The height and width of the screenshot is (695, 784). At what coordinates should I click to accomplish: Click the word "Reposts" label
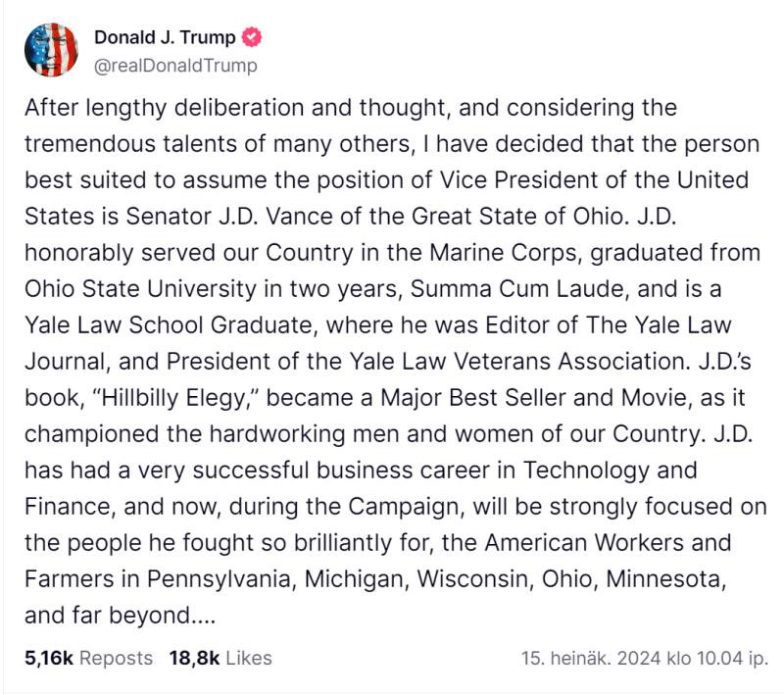tap(116, 658)
